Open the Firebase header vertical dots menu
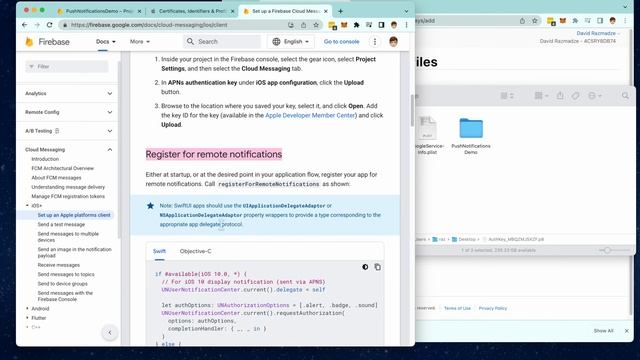 [375, 42]
